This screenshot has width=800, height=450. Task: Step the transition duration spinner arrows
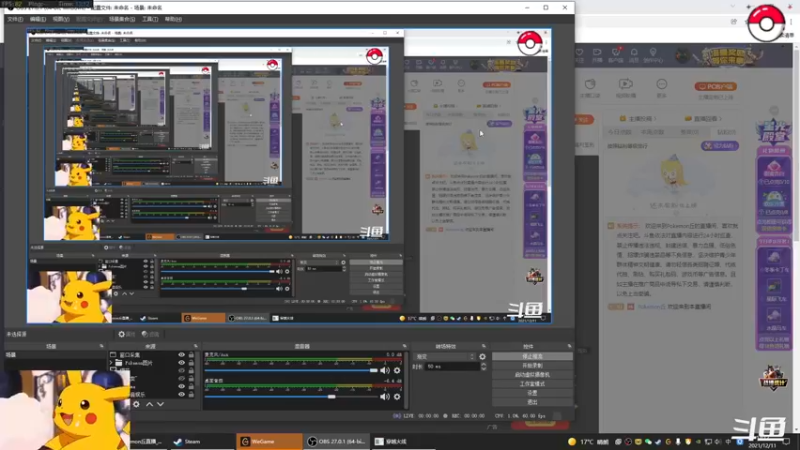click(483, 366)
